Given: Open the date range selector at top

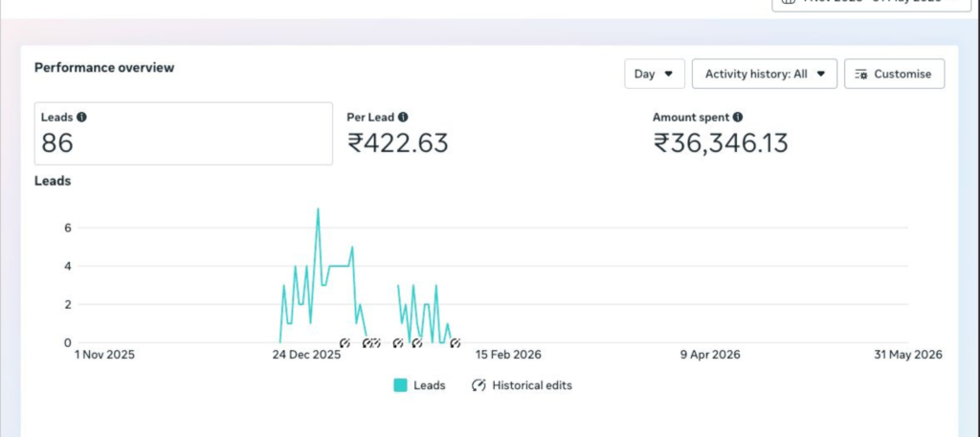Looking at the screenshot, I should pyautogui.click(x=872, y=3).
